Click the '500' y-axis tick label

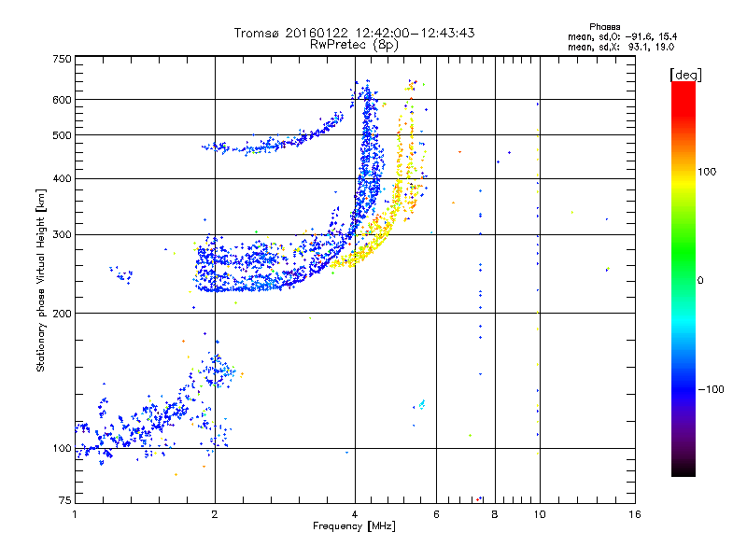pos(62,135)
